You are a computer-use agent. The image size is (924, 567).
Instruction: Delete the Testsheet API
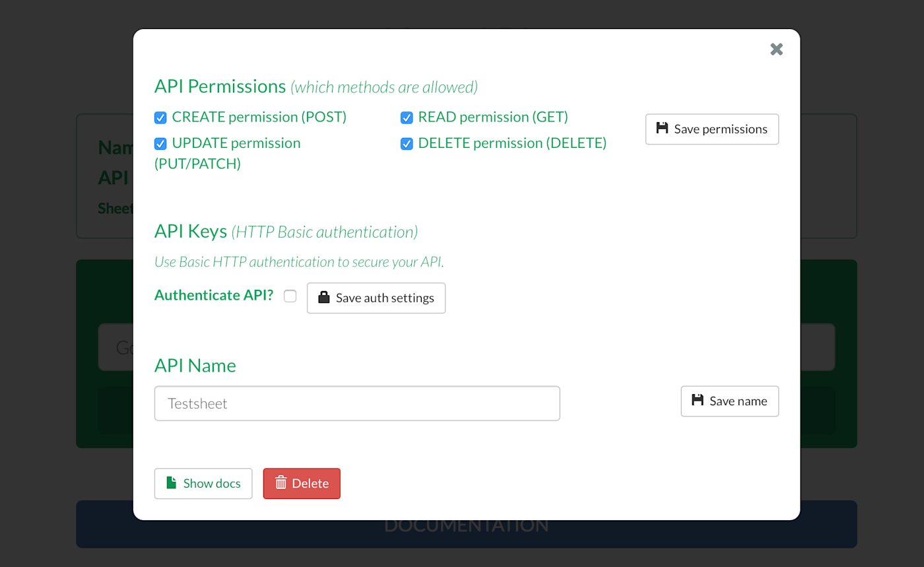[x=302, y=483]
